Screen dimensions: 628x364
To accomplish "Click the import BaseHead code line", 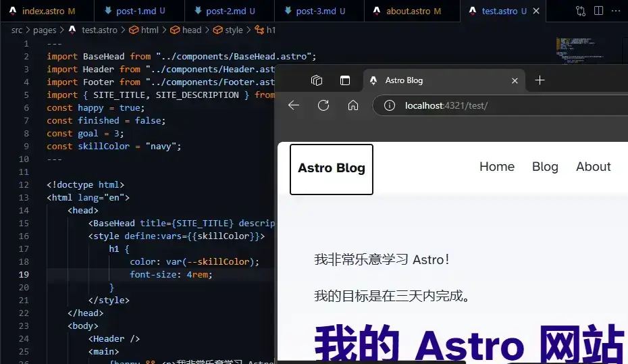I will (x=182, y=57).
